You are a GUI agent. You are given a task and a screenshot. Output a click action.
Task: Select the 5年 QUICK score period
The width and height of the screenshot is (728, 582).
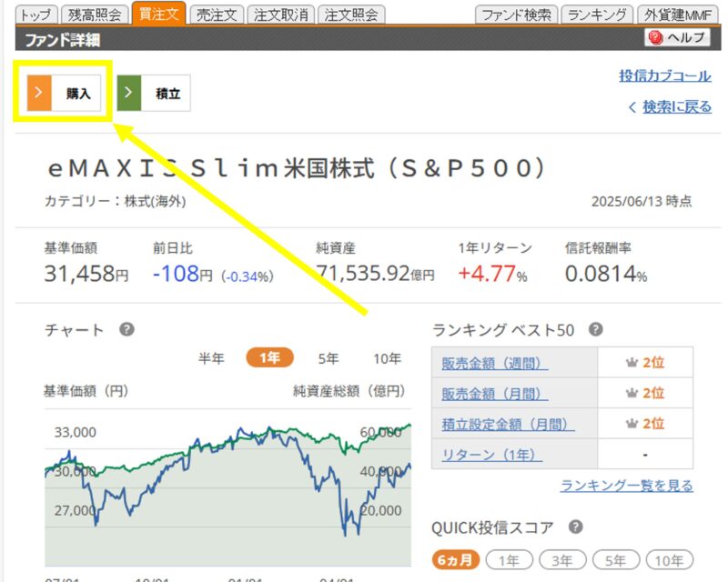(x=616, y=560)
